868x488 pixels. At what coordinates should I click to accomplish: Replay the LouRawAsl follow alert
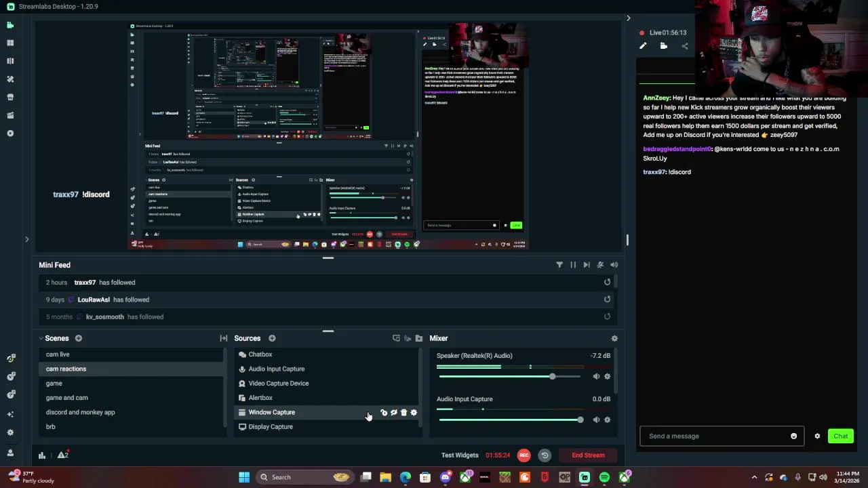[607, 300]
